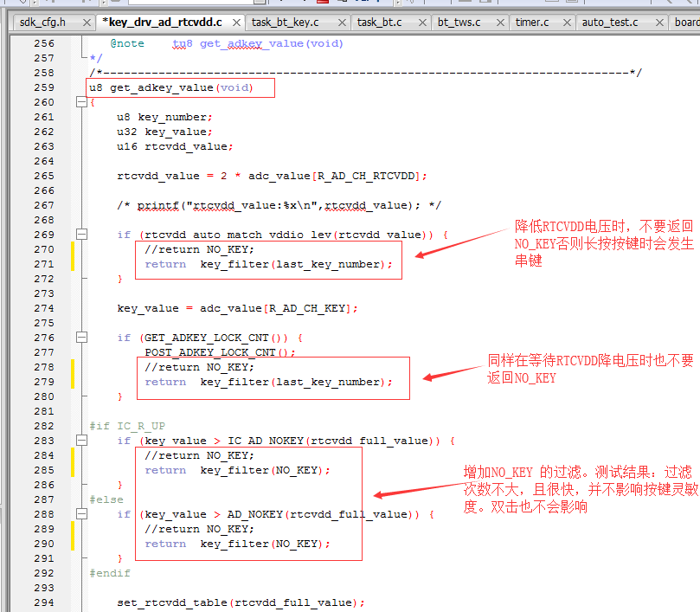700x612 pixels.
Task: Click the 'rtcvdd_value = 2 * adc_value' line
Action: (x=272, y=176)
